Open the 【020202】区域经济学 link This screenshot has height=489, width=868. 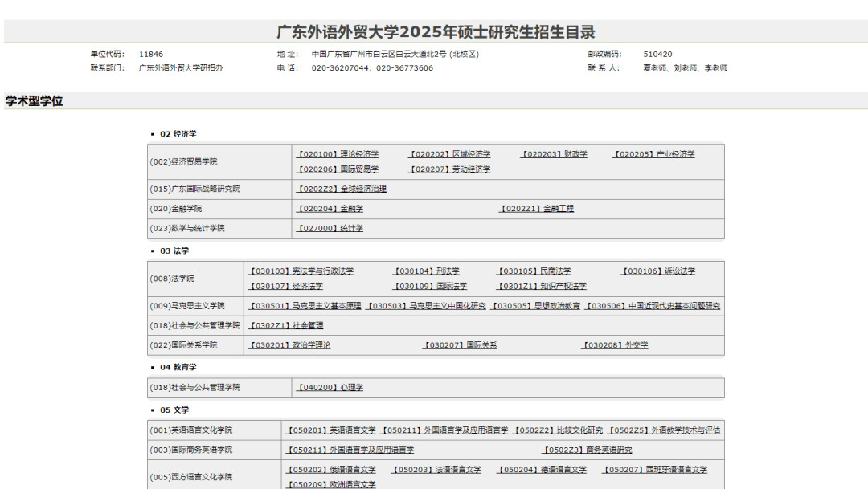coord(449,154)
